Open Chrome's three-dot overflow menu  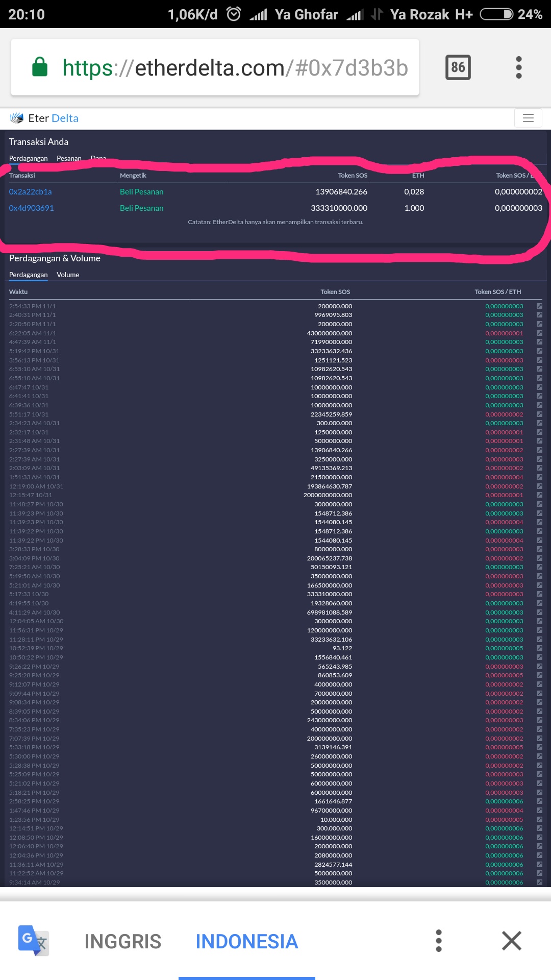point(519,67)
